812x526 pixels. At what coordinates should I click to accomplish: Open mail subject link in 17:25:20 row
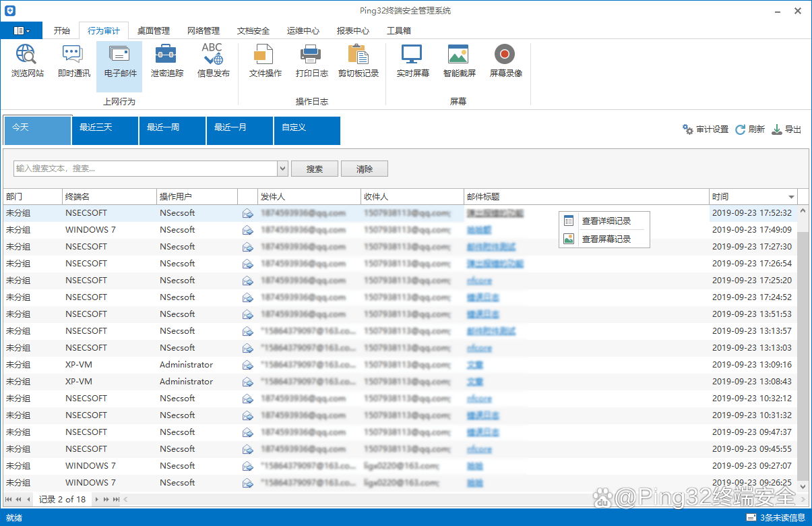coord(479,281)
